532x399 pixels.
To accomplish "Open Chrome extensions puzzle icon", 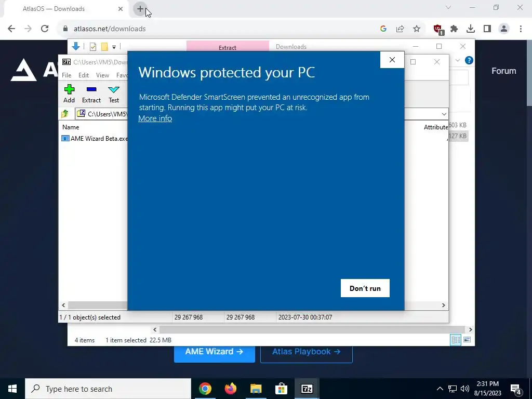I will pyautogui.click(x=454, y=29).
